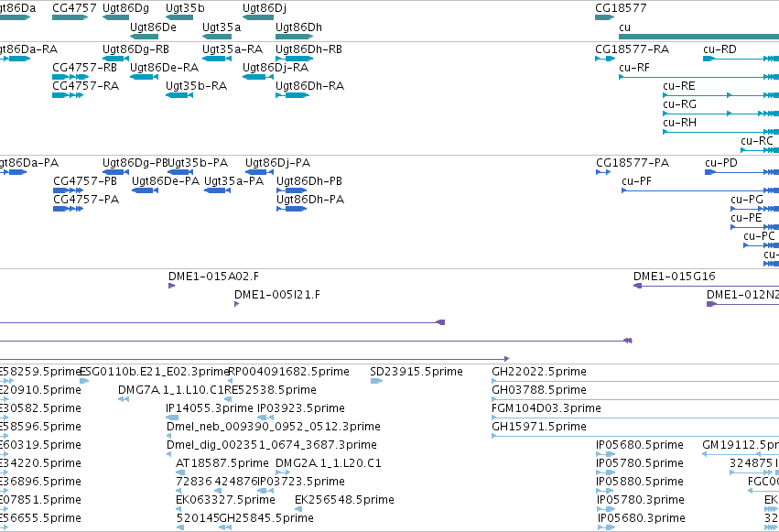Click protein Ugt86Dh-PB
779x532 pixels.
292,190
